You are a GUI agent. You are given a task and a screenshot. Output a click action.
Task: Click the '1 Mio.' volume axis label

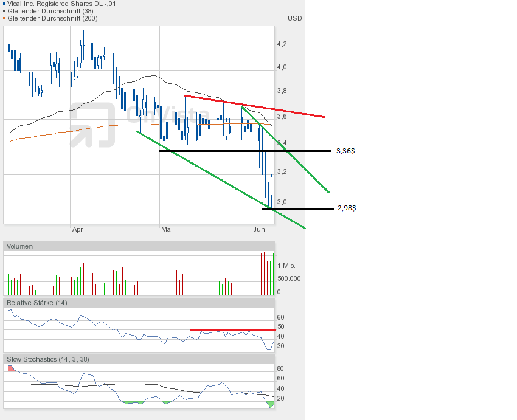[x=287, y=266]
